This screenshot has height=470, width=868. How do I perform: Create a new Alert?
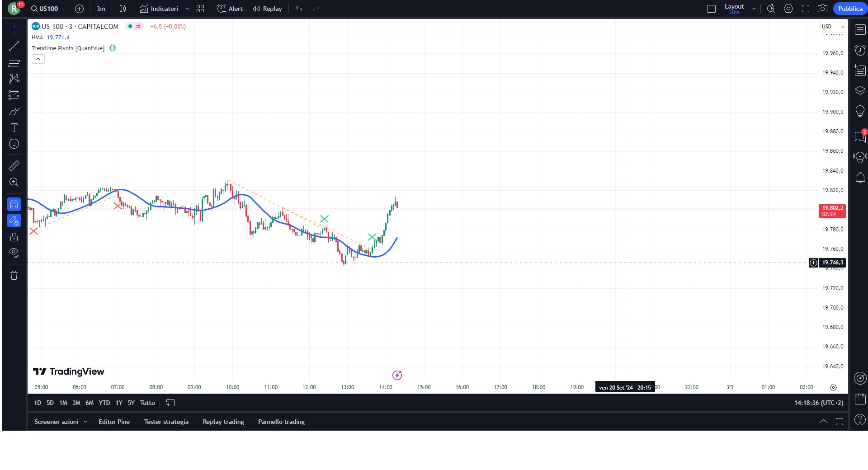pyautogui.click(x=230, y=9)
